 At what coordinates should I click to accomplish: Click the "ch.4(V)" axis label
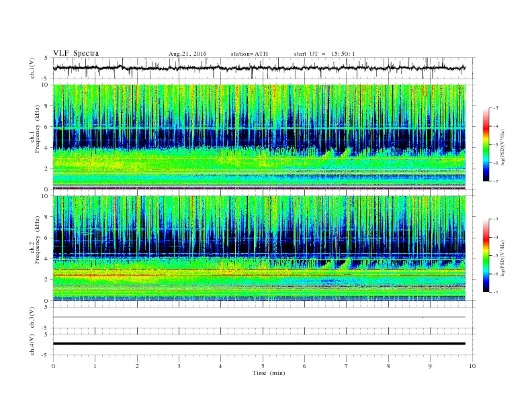(x=32, y=345)
